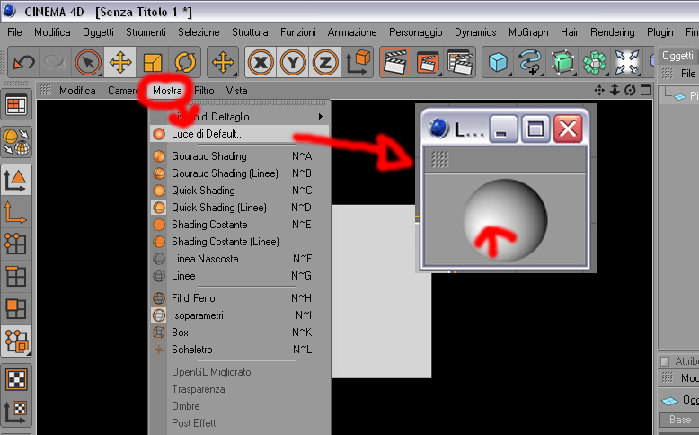Select Fil di Ferro wireframe entry
Image resolution: width=699 pixels, height=435 pixels.
(x=240, y=298)
